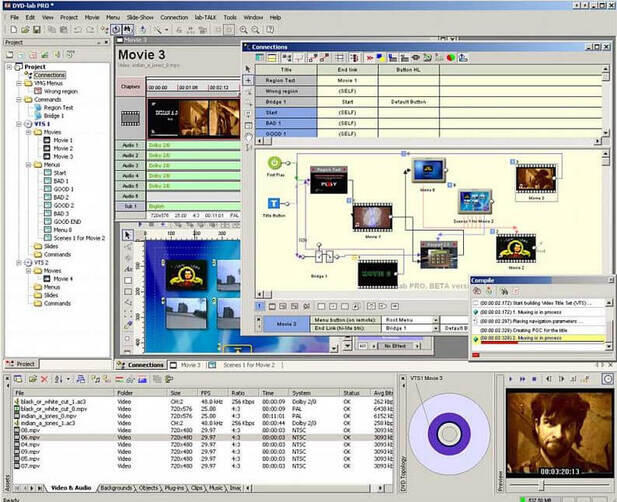This screenshot has height=502, width=617.
Task: Click the red-green circle icon in Connections toolbar
Action: click(x=451, y=58)
